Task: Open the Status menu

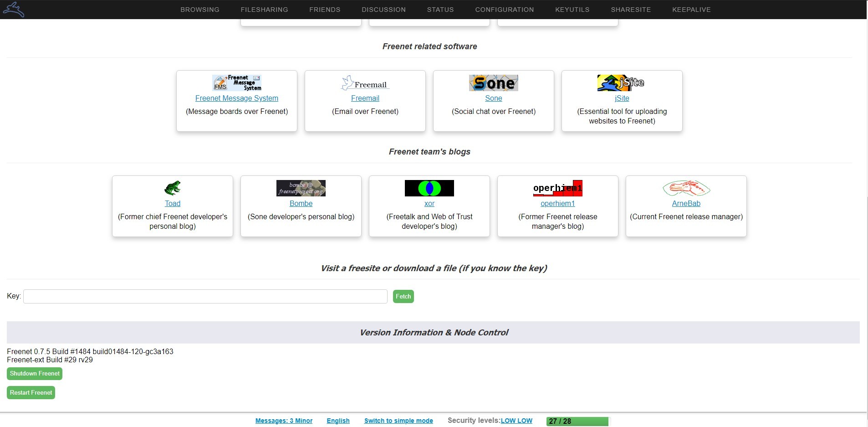Action: point(440,10)
